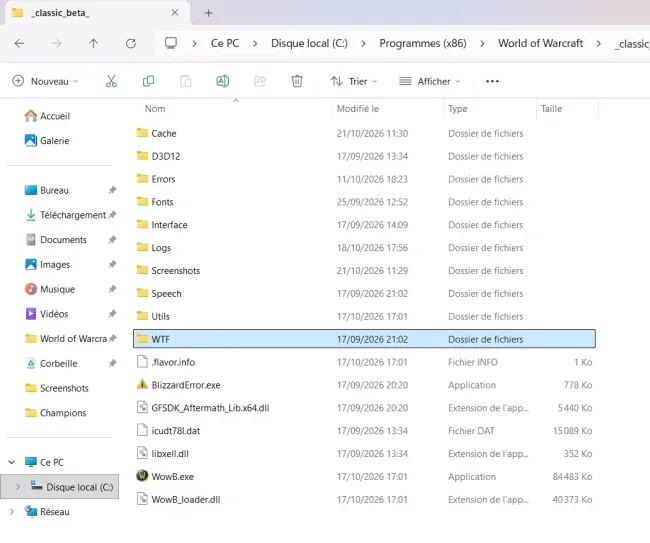Image resolution: width=650 pixels, height=543 pixels.
Task: Expand the Réseau tree node
Action: point(12,512)
